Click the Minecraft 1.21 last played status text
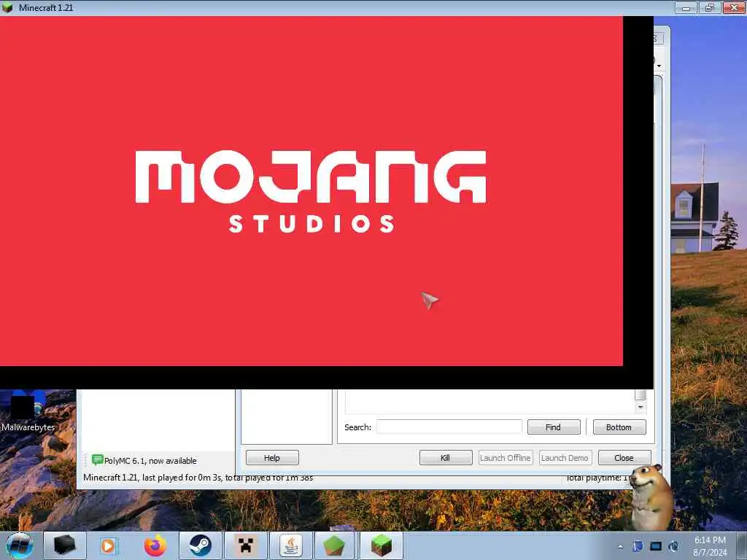 coord(198,477)
